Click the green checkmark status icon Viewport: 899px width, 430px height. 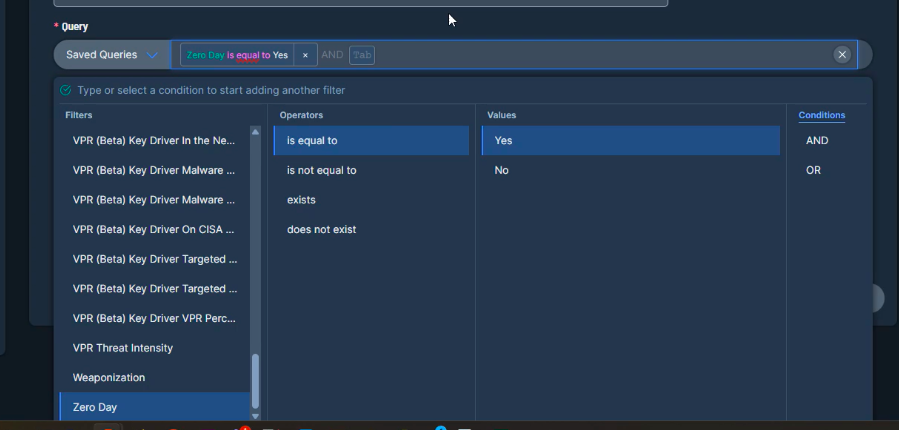coord(66,90)
